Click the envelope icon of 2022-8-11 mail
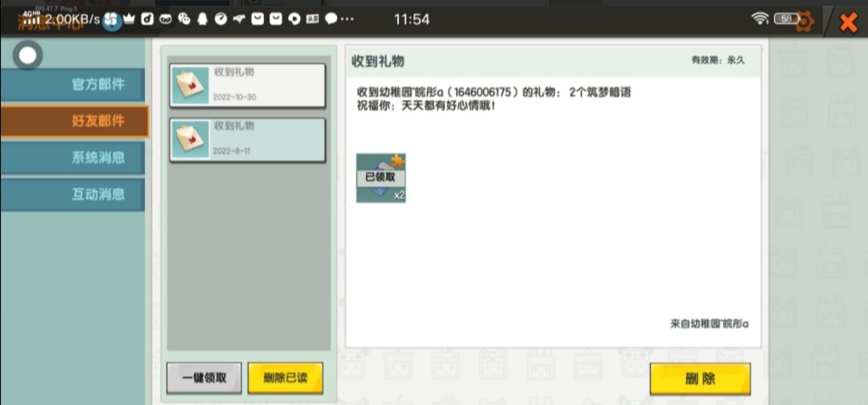Image resolution: width=868 pixels, height=405 pixels. pos(191,140)
